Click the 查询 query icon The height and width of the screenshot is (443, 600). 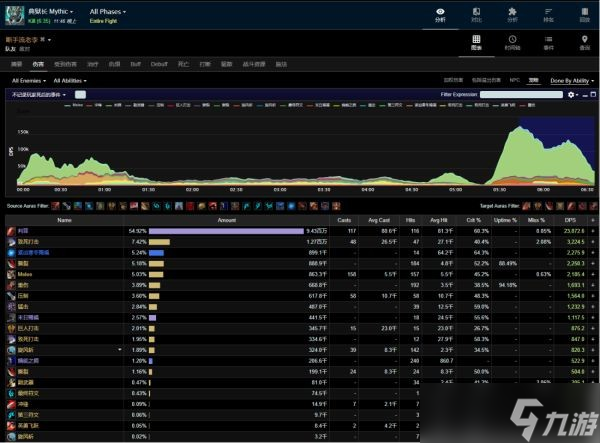[584, 42]
